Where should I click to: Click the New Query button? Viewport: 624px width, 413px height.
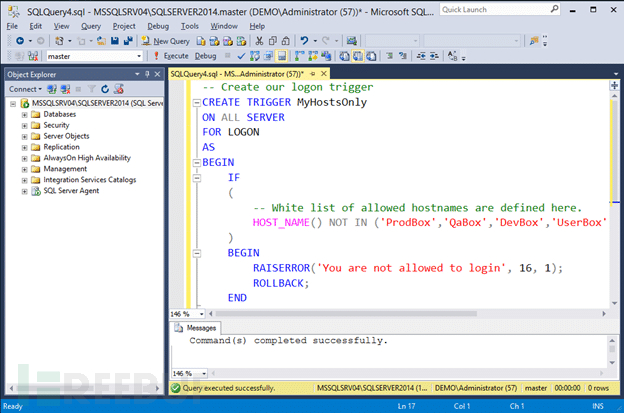[166, 41]
